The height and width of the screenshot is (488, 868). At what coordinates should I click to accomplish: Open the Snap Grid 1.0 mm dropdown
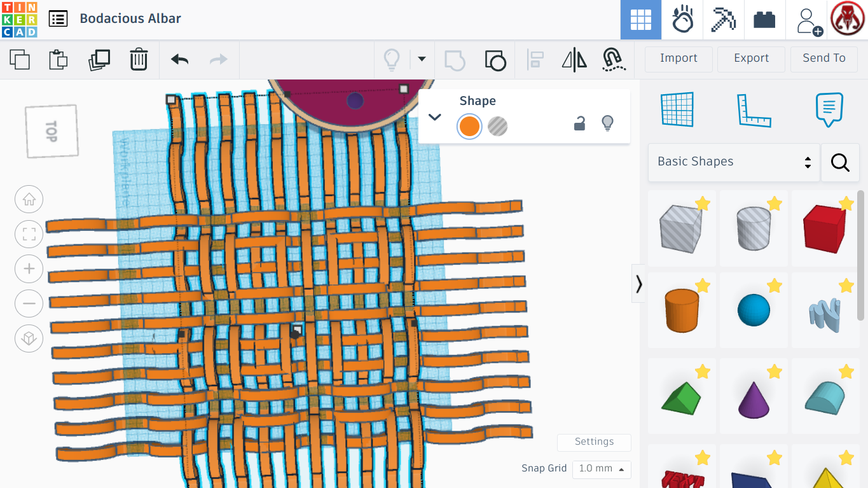pos(602,469)
